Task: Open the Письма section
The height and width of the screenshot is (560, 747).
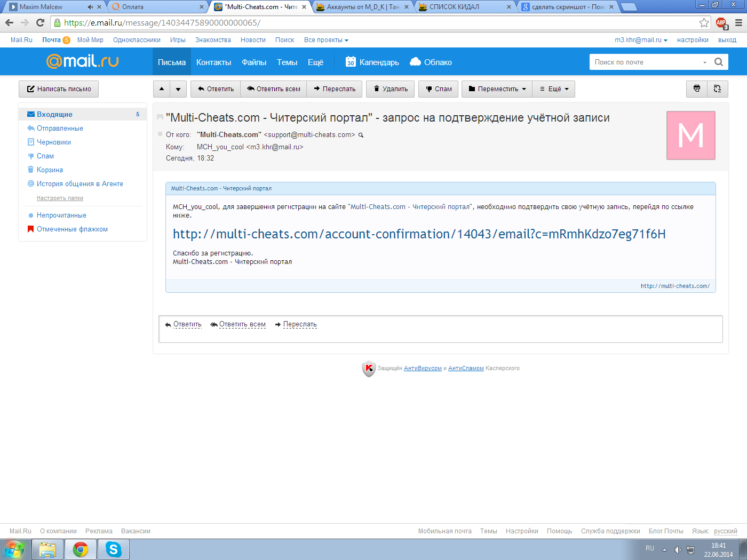Action: coord(172,62)
